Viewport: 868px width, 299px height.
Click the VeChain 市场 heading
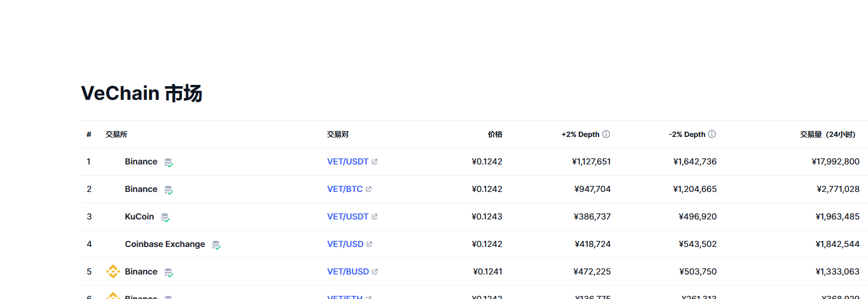[141, 94]
